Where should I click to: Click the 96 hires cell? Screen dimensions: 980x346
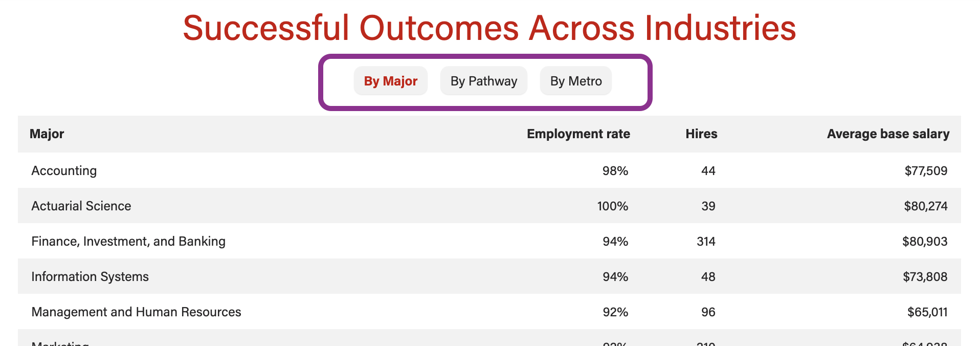click(708, 312)
